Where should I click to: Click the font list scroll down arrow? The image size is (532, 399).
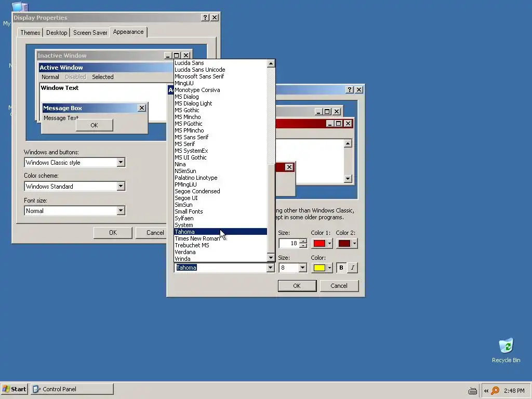[x=271, y=258]
